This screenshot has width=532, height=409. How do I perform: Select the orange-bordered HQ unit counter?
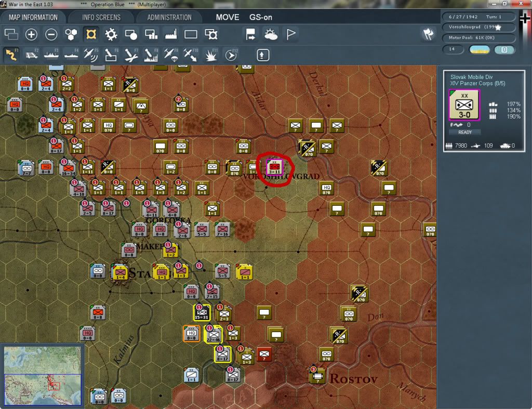click(x=191, y=333)
